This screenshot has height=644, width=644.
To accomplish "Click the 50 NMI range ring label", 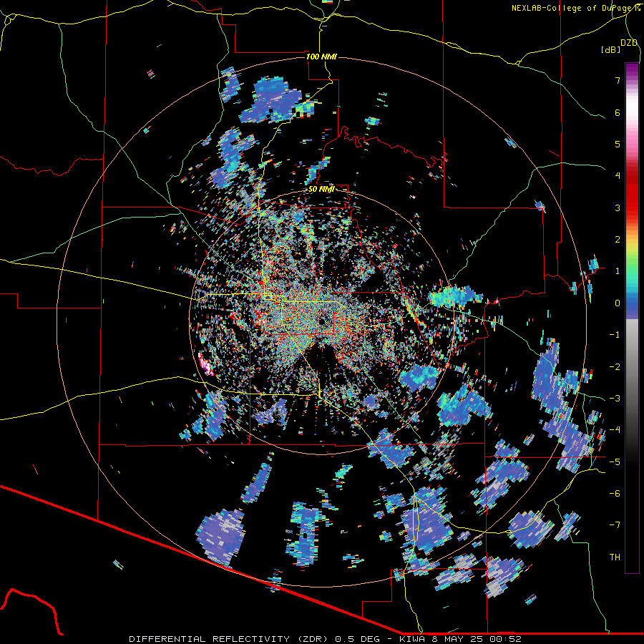I will 321,189.
